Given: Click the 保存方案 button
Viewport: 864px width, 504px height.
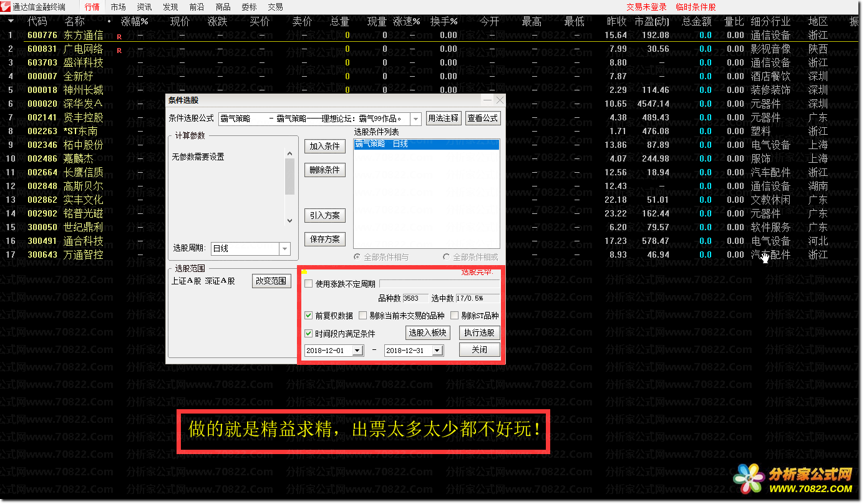Looking at the screenshot, I should [x=325, y=239].
